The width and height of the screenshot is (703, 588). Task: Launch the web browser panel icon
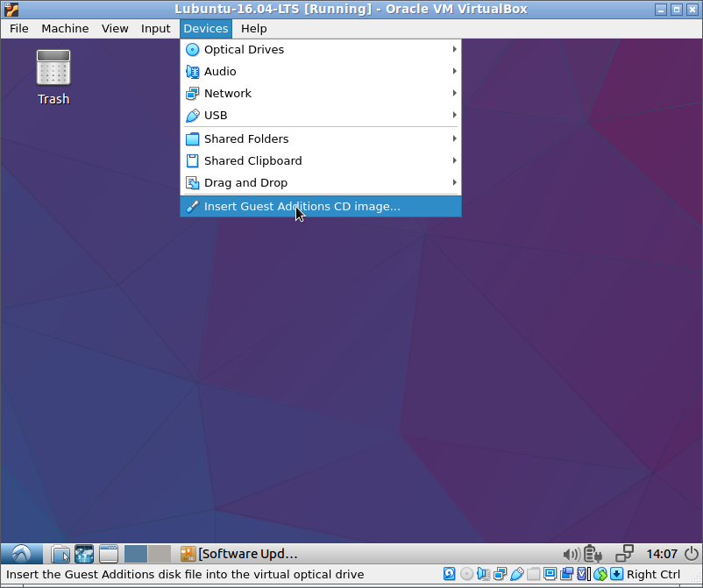[x=84, y=554]
